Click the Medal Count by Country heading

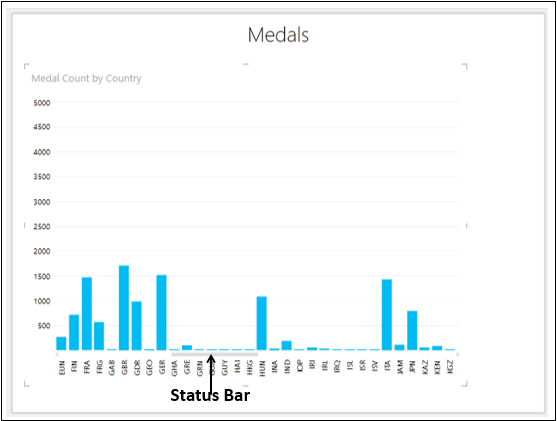[x=86, y=78]
